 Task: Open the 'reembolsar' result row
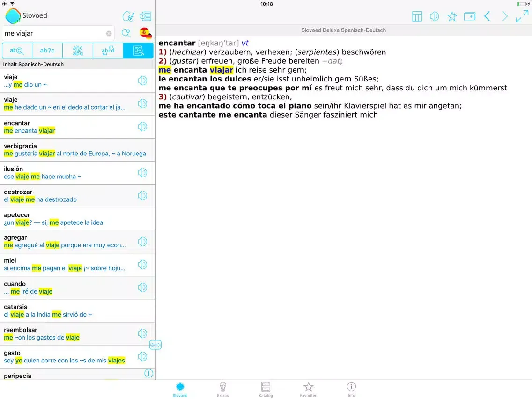tap(78, 333)
